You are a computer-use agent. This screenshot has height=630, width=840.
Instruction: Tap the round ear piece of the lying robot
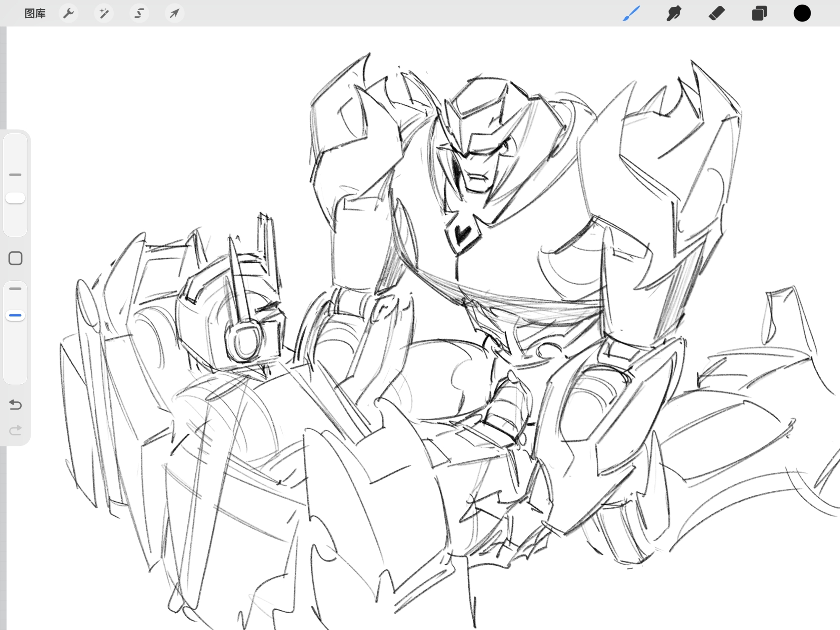(244, 340)
